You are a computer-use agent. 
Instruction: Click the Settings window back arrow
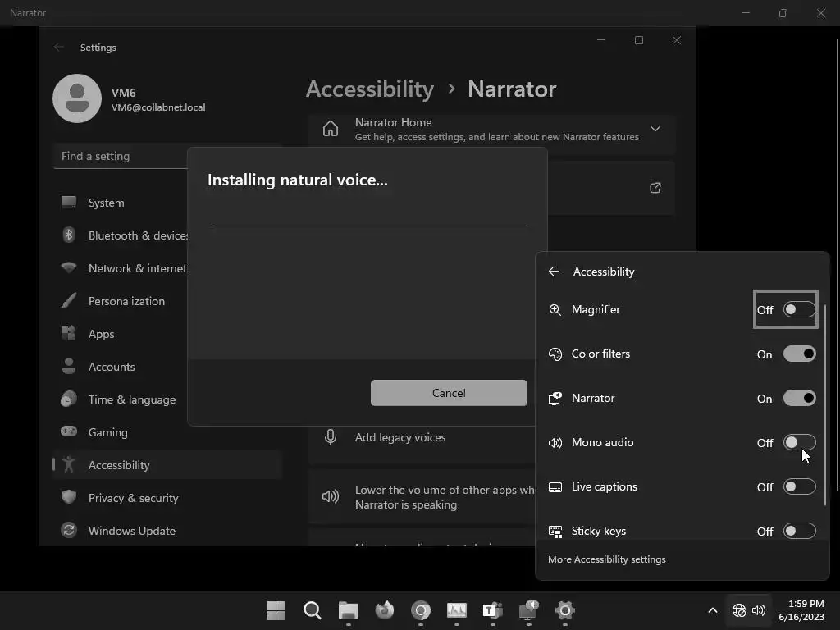click(x=59, y=47)
